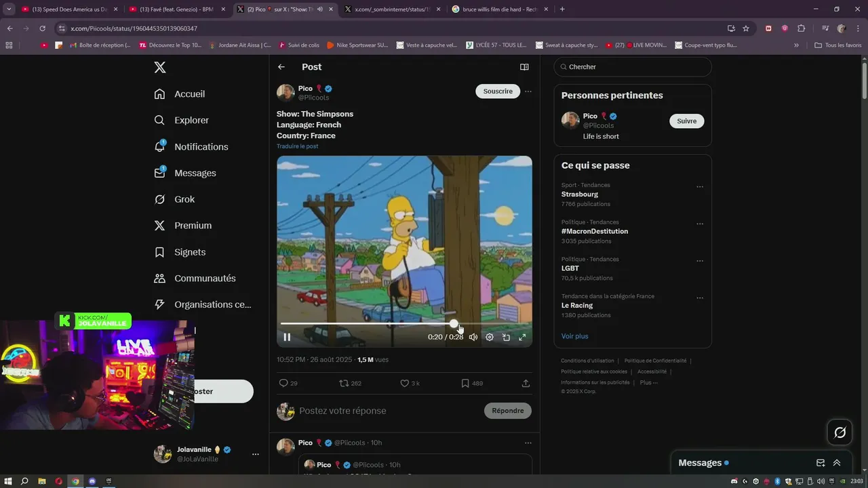
Task: Toggle picture-in-picture mode for video
Action: pyautogui.click(x=506, y=337)
